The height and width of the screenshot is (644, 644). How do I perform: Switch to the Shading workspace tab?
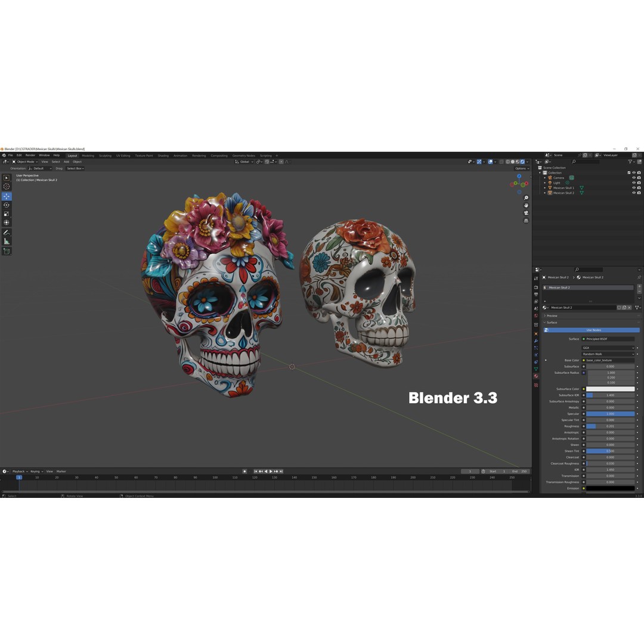click(163, 156)
